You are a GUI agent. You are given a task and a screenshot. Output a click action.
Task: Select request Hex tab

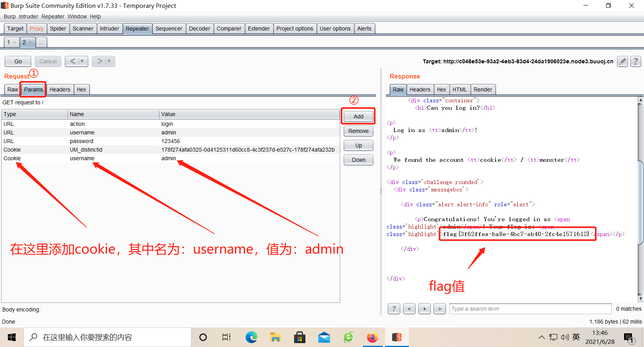coord(82,89)
